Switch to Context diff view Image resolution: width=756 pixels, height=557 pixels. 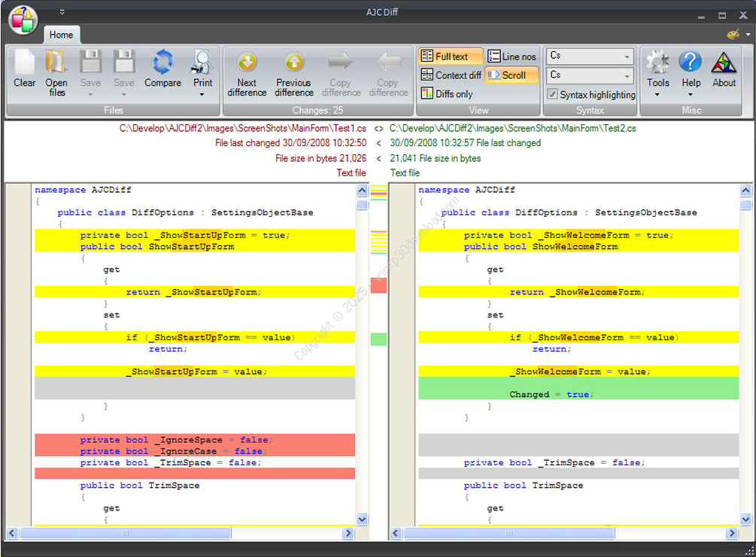click(x=451, y=75)
